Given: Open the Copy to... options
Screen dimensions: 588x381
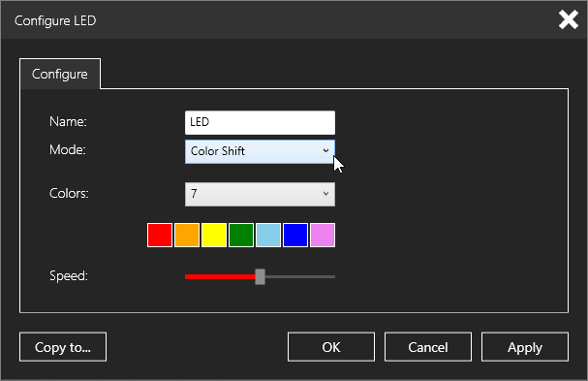Looking at the screenshot, I should (x=63, y=347).
